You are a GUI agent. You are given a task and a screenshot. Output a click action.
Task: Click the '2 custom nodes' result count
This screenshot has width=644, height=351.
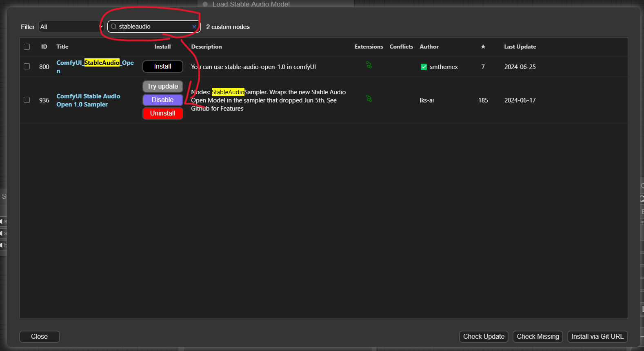pyautogui.click(x=228, y=27)
